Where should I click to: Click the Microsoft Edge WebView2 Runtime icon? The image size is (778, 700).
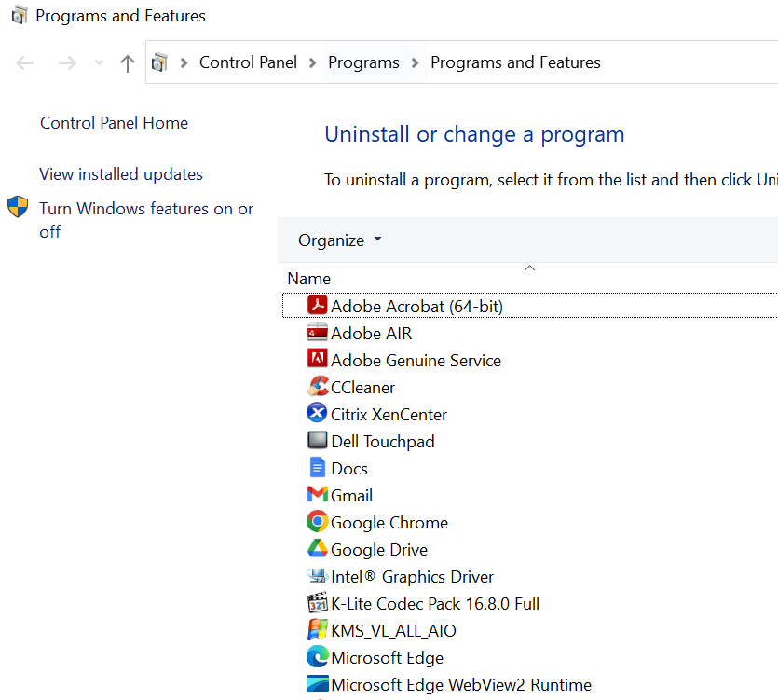317,684
